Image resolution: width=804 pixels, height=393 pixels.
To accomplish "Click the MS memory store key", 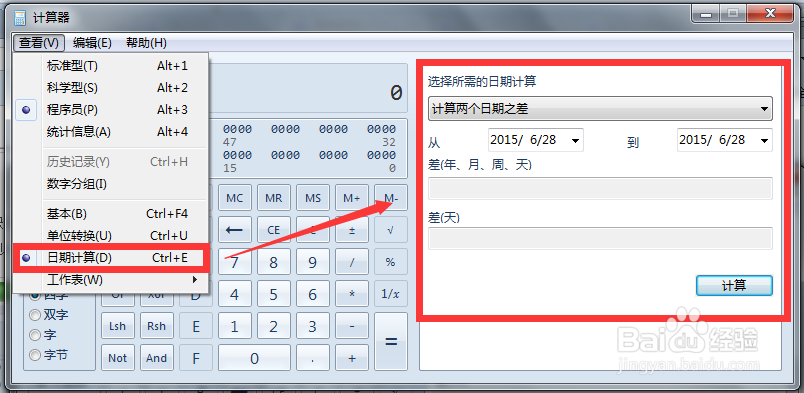I will tap(313, 198).
